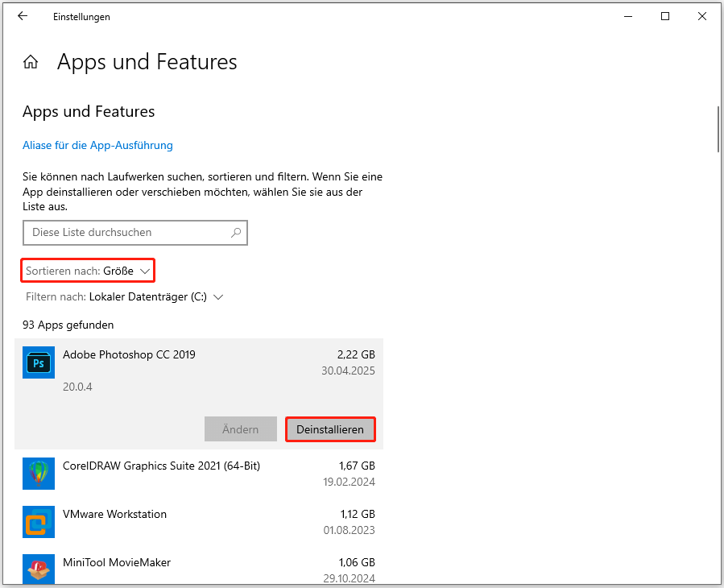Click the 1,12 GB size value
The width and height of the screenshot is (724, 588).
click(x=358, y=514)
